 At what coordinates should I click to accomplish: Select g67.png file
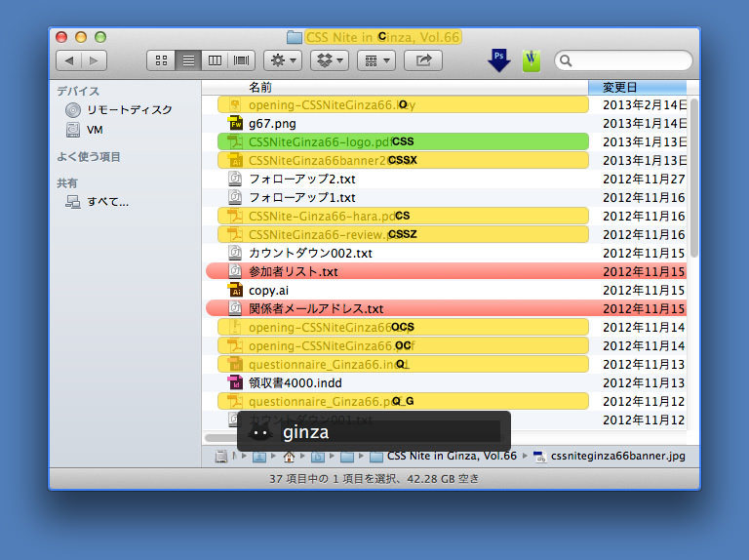click(x=272, y=124)
